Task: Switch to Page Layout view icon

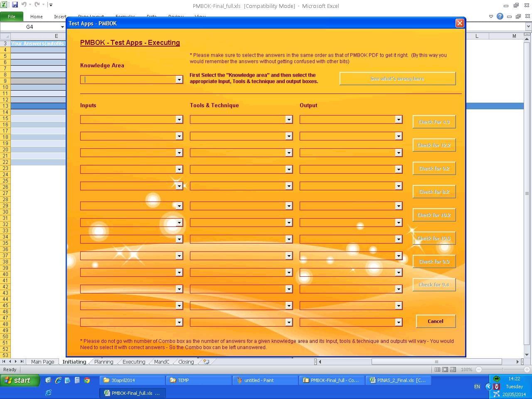Action: (444, 369)
